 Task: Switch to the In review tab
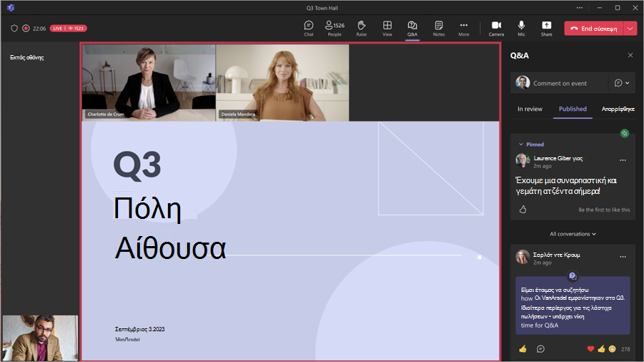[530, 109]
